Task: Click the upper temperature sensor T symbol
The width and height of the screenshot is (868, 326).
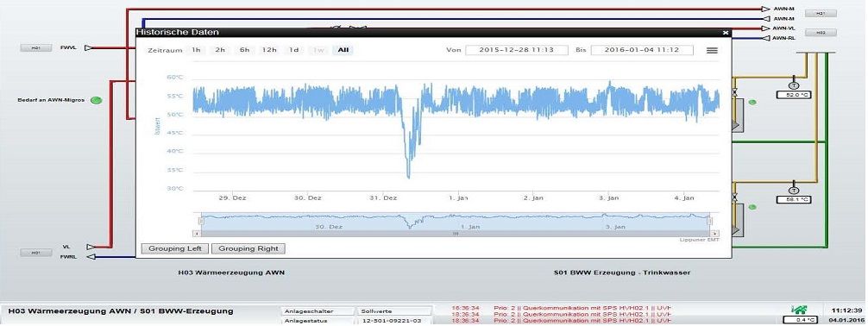Action: point(794,85)
